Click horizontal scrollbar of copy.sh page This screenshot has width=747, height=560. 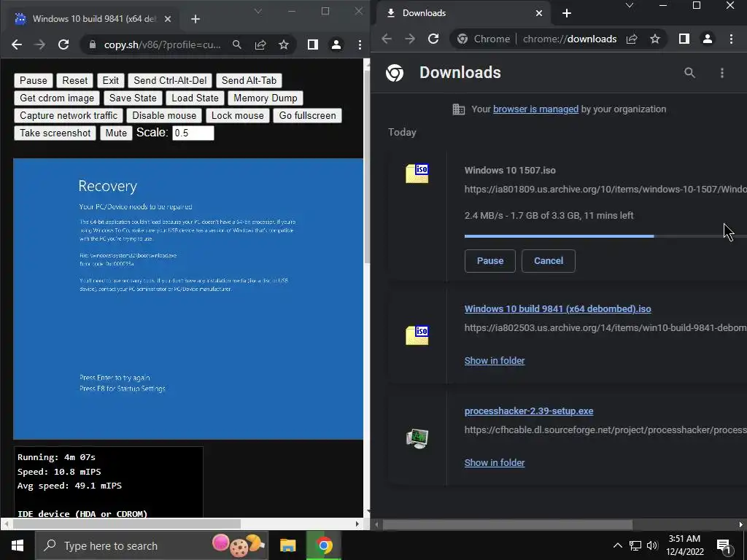click(x=127, y=524)
